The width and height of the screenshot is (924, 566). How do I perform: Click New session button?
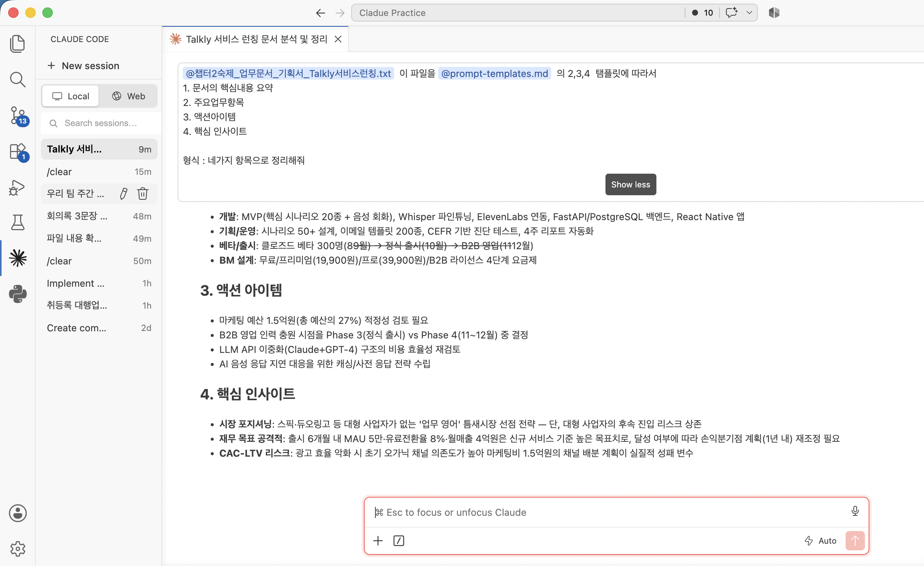[x=84, y=66]
